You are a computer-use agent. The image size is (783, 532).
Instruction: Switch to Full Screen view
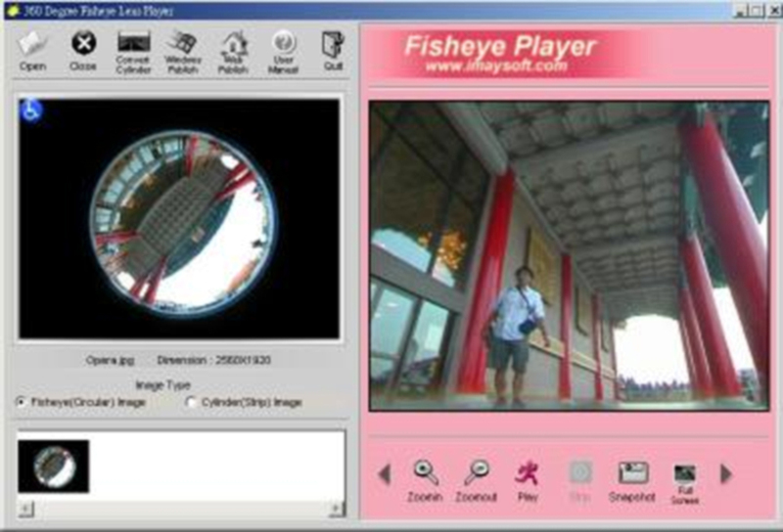click(684, 483)
